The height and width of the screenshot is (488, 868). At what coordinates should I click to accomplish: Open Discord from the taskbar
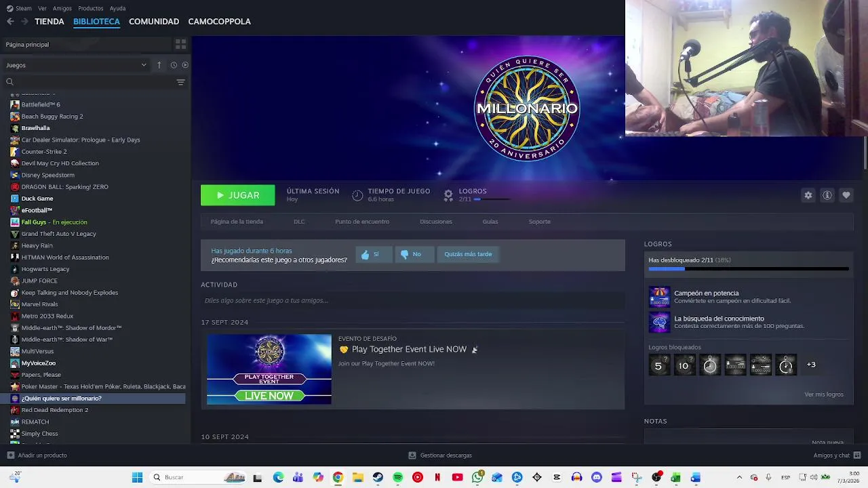597,477
